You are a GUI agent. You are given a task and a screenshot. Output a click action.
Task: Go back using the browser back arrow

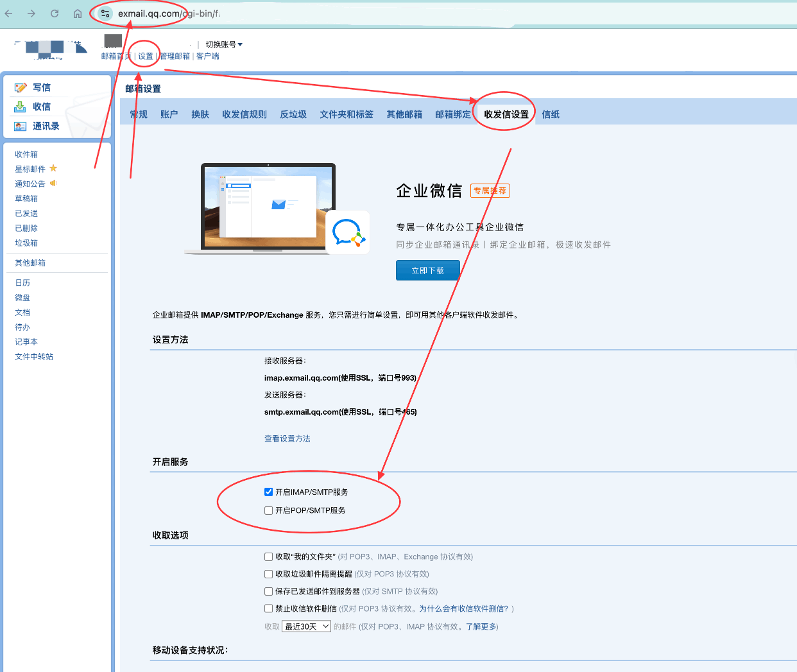9,13
